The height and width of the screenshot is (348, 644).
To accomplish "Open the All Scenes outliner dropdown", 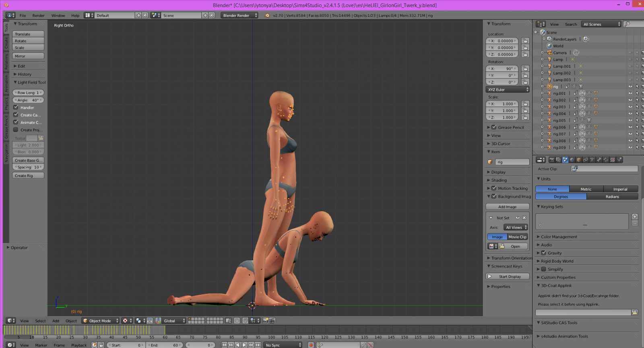I will point(602,24).
